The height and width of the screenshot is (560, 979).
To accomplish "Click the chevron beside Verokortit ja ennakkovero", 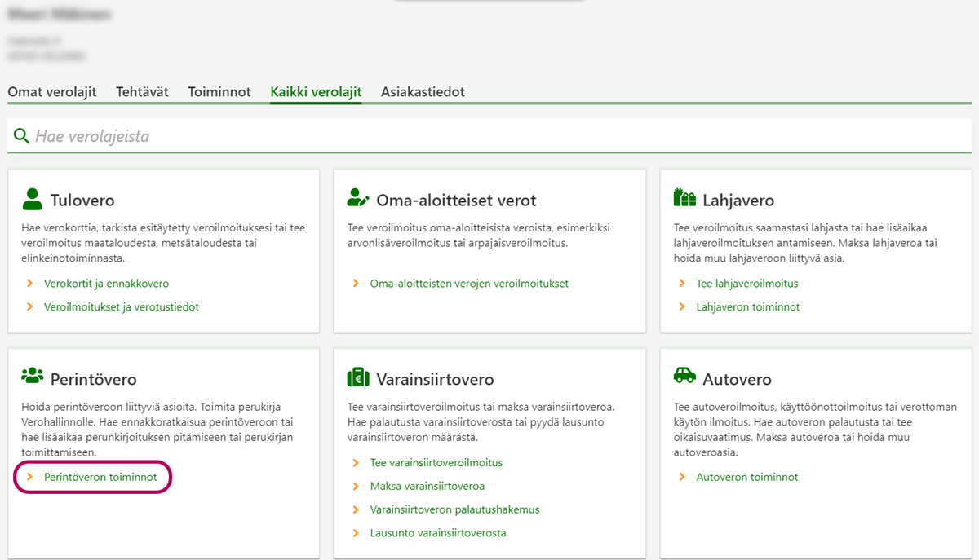I will (x=29, y=284).
